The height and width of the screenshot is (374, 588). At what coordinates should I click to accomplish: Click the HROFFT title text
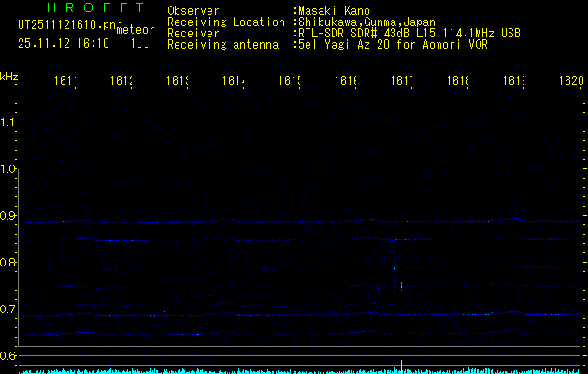point(95,8)
